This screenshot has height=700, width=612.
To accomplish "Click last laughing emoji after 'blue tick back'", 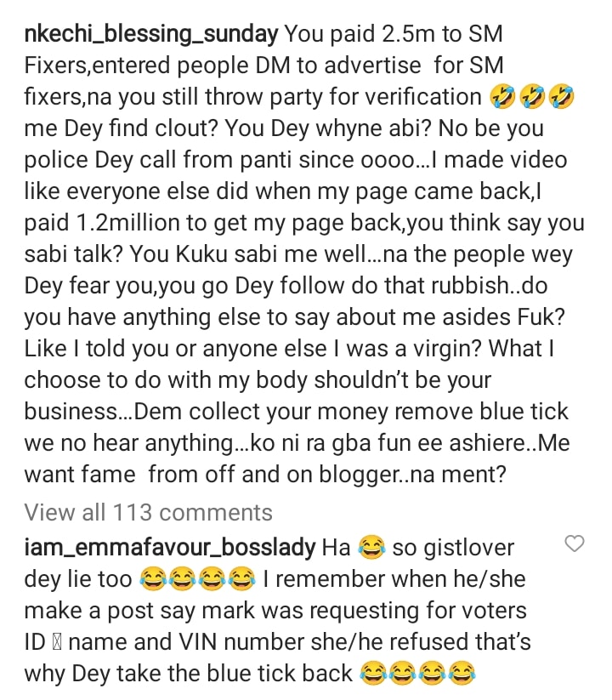I will click(462, 674).
